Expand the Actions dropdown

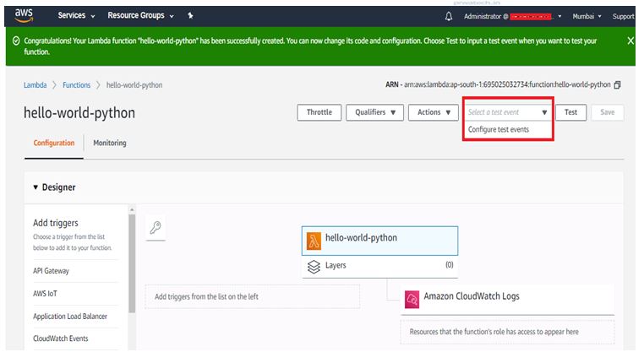(x=434, y=112)
